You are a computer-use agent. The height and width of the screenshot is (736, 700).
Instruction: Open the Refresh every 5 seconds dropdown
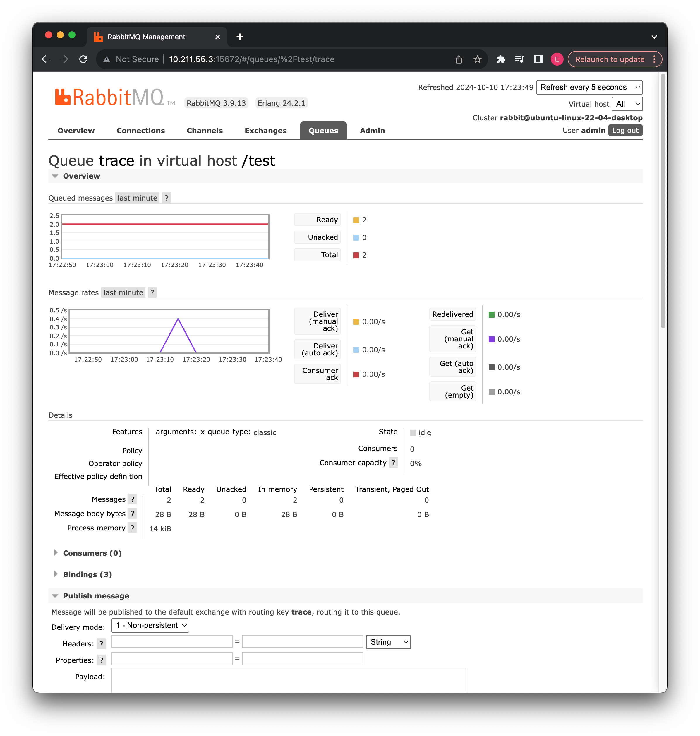(589, 87)
